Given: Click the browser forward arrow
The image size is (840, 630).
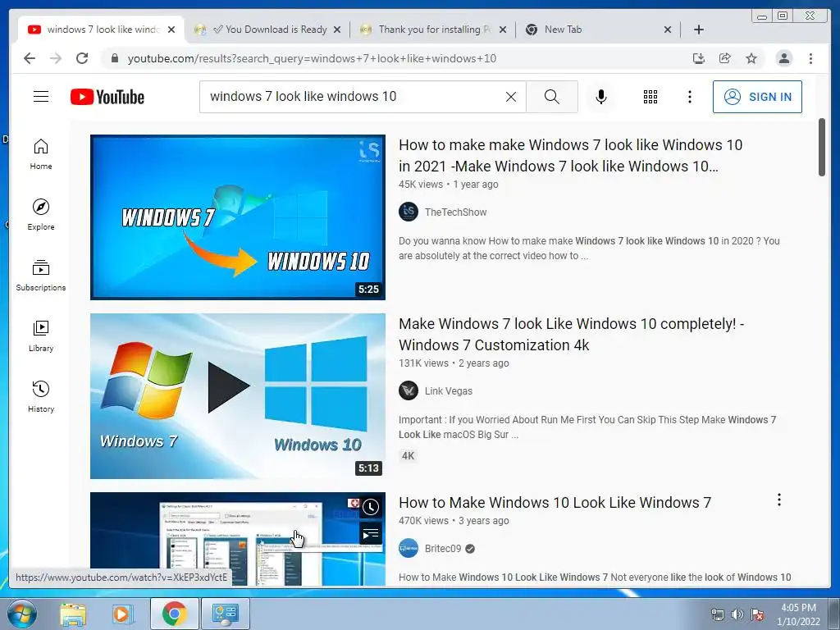Looking at the screenshot, I should tap(56, 58).
